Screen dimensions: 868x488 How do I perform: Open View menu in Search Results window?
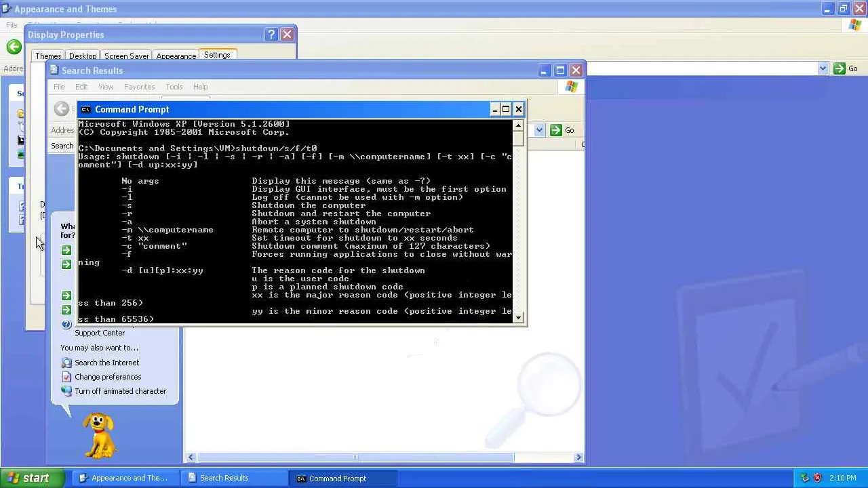pyautogui.click(x=106, y=87)
